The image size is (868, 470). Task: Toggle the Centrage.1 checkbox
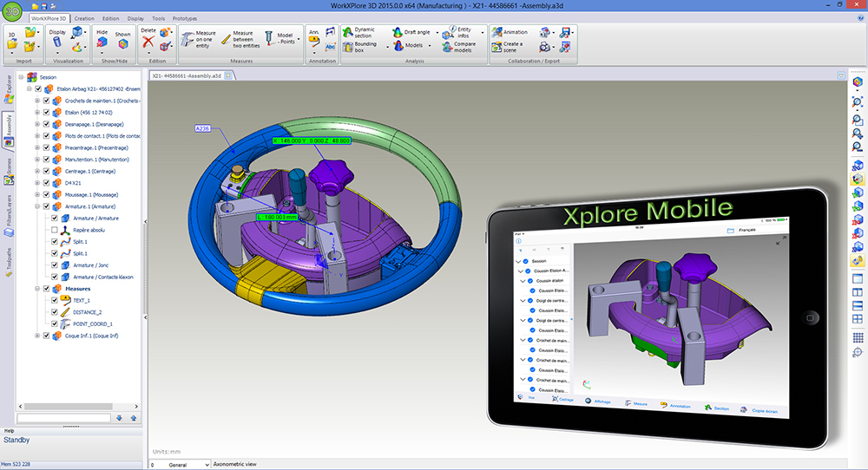pos(47,172)
